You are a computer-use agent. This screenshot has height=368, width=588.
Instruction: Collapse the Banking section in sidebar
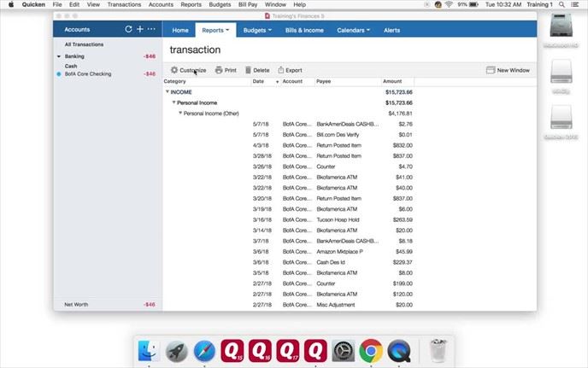point(58,56)
